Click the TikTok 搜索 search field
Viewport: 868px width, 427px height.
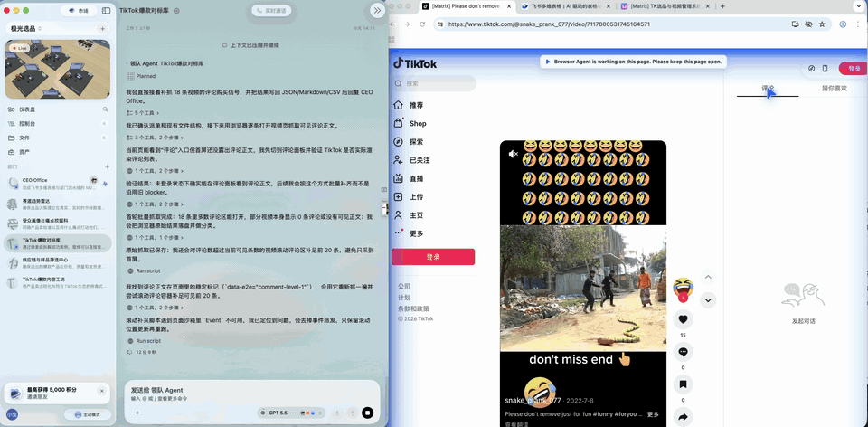point(434,83)
